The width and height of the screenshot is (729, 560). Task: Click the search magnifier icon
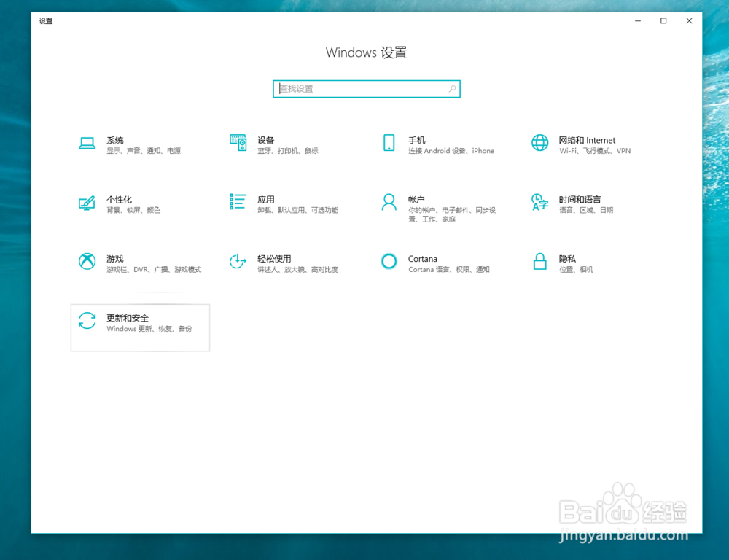tap(452, 89)
